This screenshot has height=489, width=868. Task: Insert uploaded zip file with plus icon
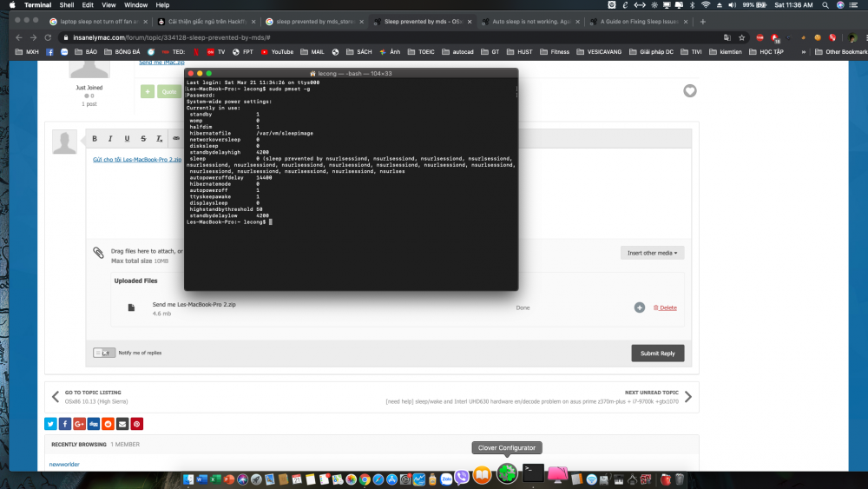click(x=640, y=307)
